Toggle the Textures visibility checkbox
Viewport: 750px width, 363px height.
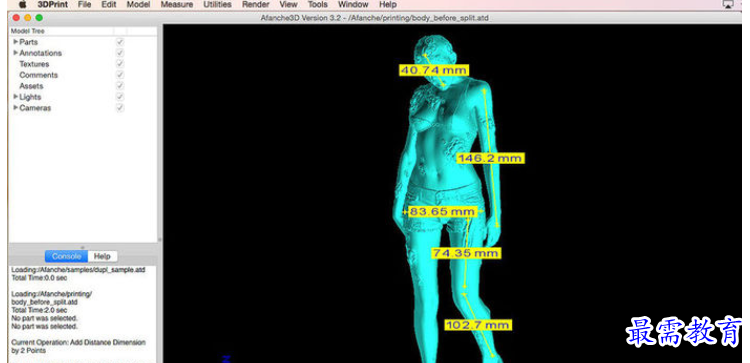(120, 64)
